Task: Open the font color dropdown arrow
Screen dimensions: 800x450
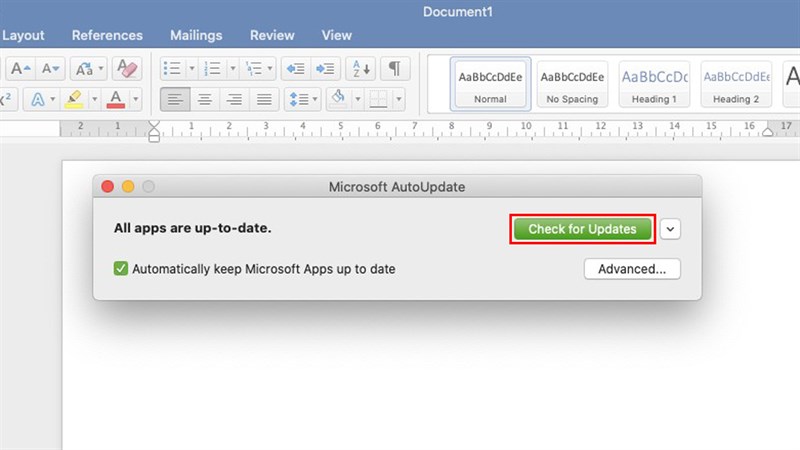Action: (136, 99)
